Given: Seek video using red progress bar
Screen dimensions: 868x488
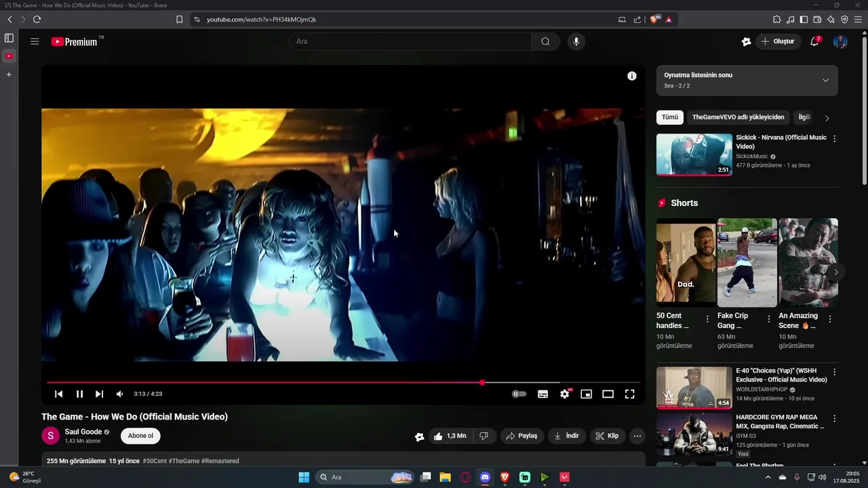Looking at the screenshot, I should pyautogui.click(x=343, y=382).
